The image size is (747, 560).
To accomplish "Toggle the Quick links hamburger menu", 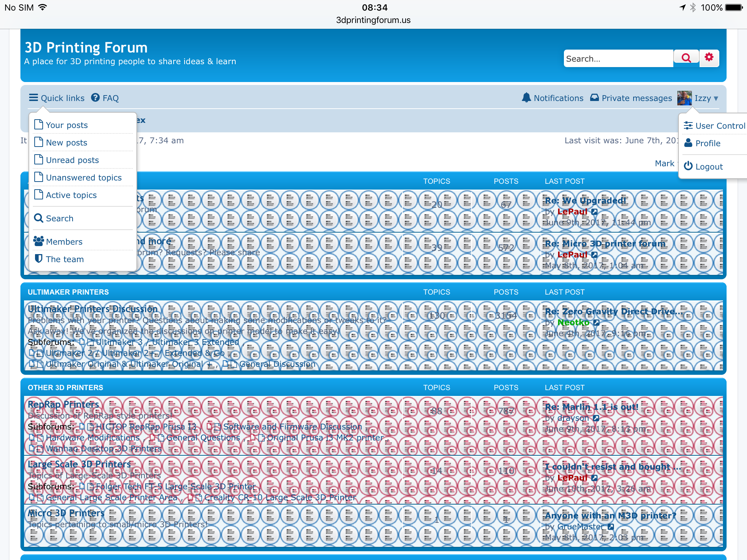I will [34, 98].
